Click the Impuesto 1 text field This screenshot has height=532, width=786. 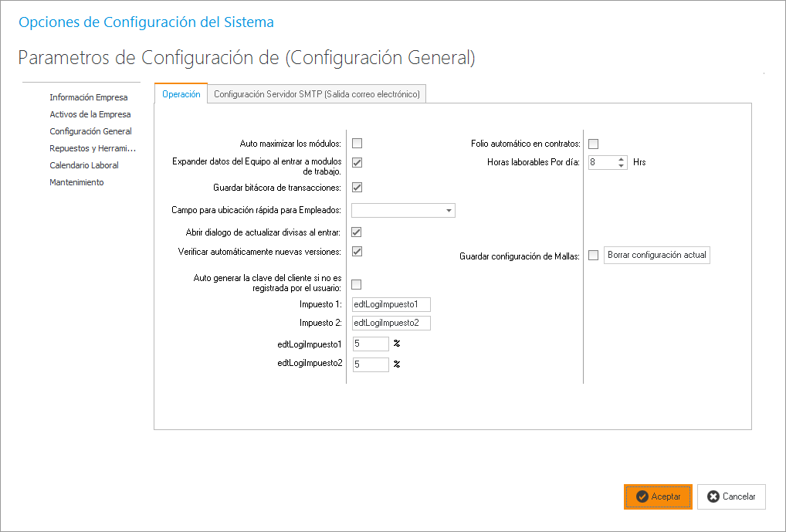click(x=391, y=304)
